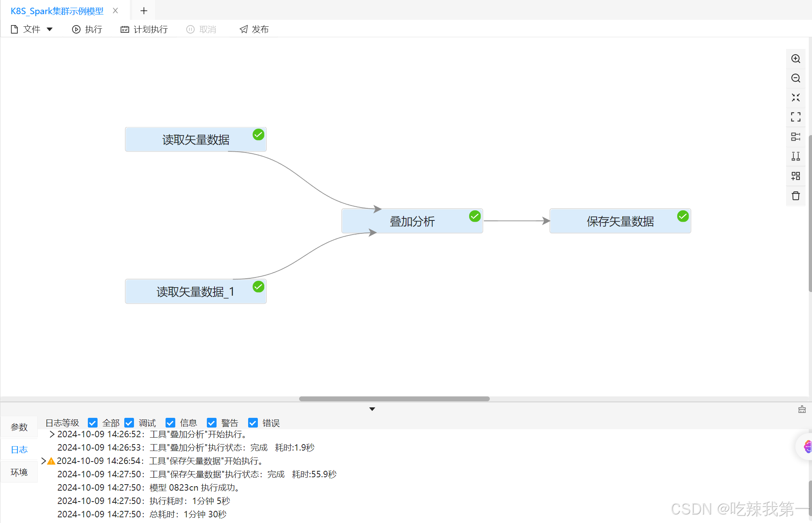Click the add-grid squares icon
Screen dimensions: 812x523
click(795, 176)
